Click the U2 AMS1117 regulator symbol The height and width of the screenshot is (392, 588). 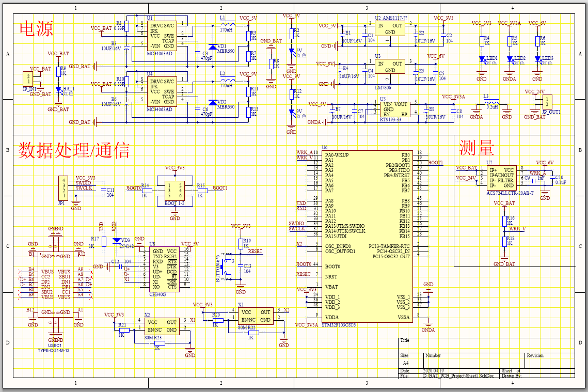[x=390, y=28]
